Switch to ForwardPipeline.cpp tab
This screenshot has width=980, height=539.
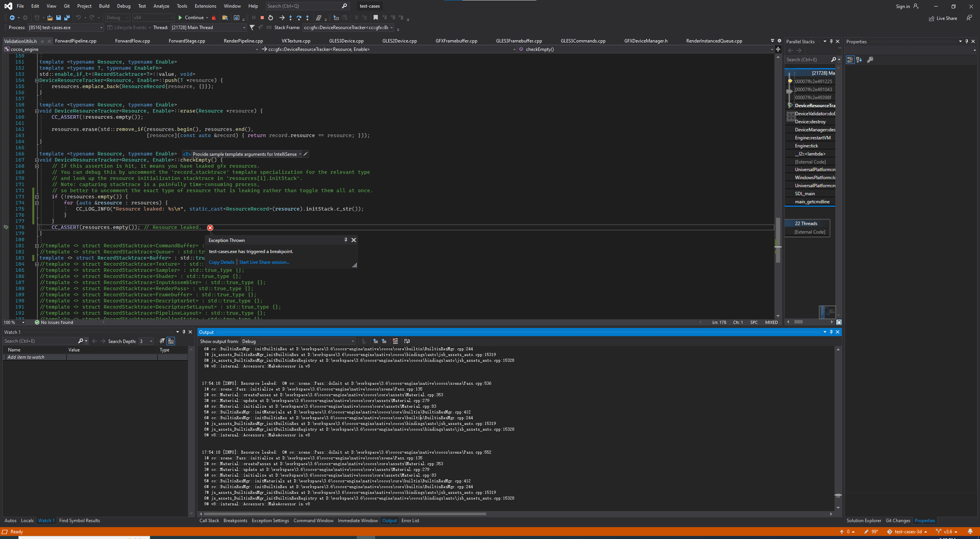pos(76,41)
